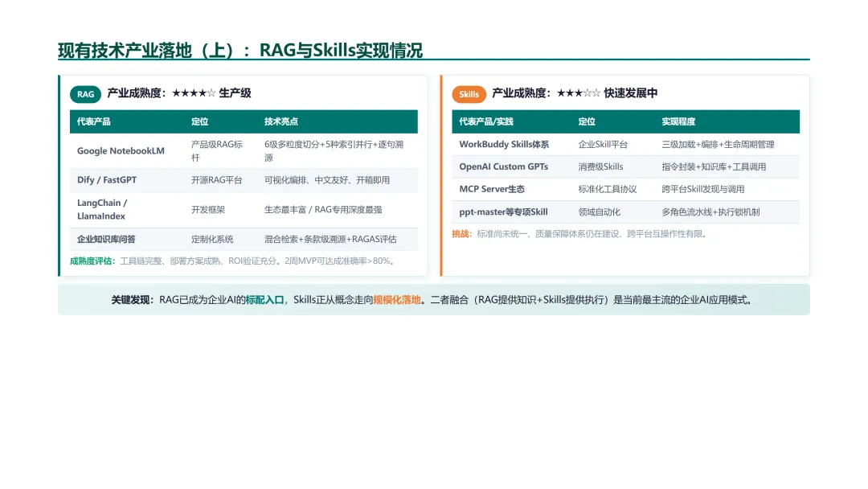Viewport: 868px width, 489px height.
Task: Select the 产品级RAG标杆 cell
Action: pyautogui.click(x=216, y=150)
